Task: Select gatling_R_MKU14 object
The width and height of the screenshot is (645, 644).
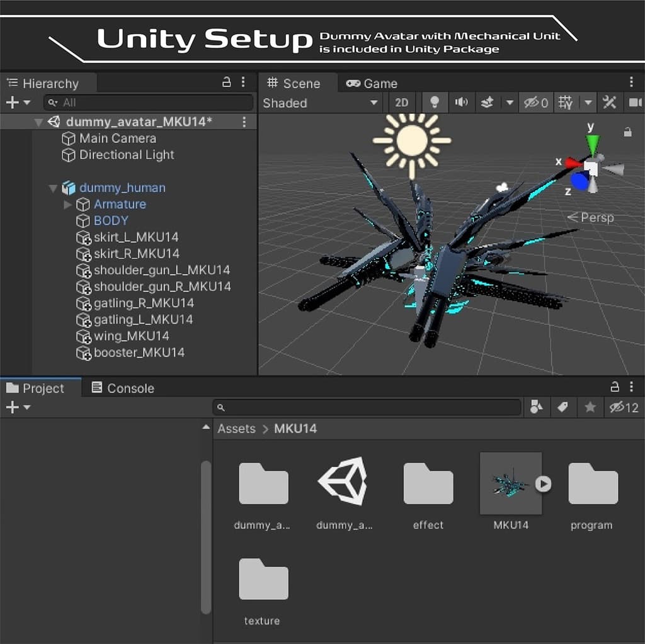Action: click(135, 303)
